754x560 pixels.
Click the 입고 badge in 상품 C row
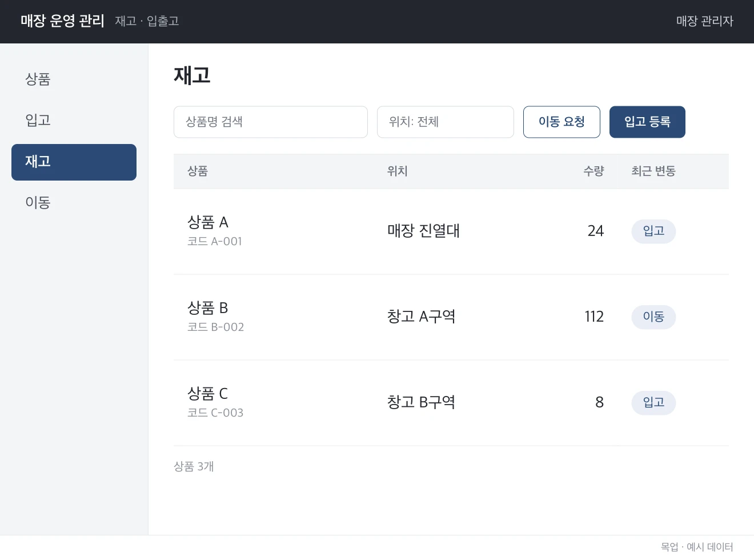653,403
